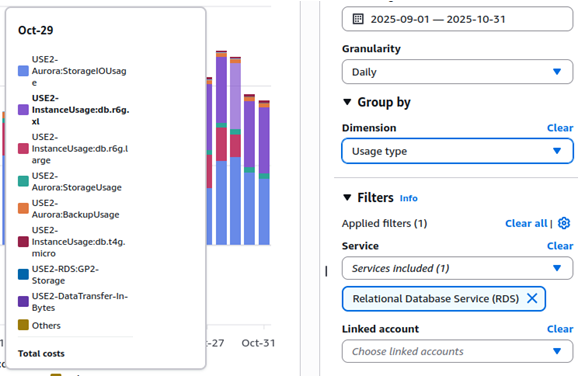
Task: Click the USE2-Aurora:StorageIOUsage label
Action: pos(79,71)
